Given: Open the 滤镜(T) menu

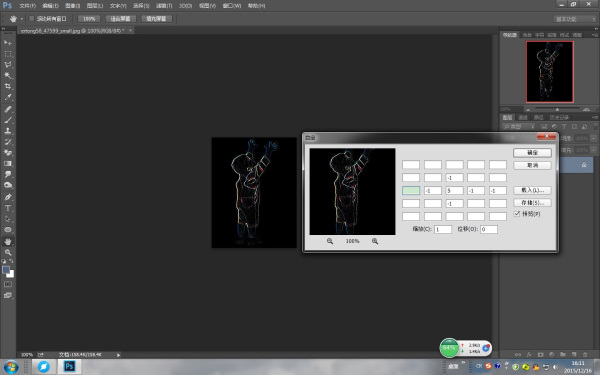Looking at the screenshot, I should (x=164, y=6).
